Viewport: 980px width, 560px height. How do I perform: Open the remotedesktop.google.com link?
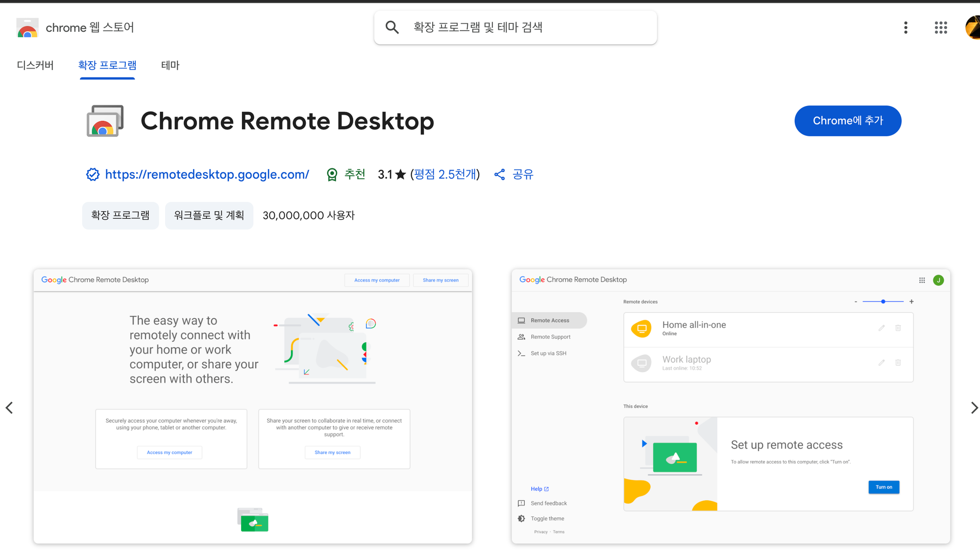click(207, 175)
